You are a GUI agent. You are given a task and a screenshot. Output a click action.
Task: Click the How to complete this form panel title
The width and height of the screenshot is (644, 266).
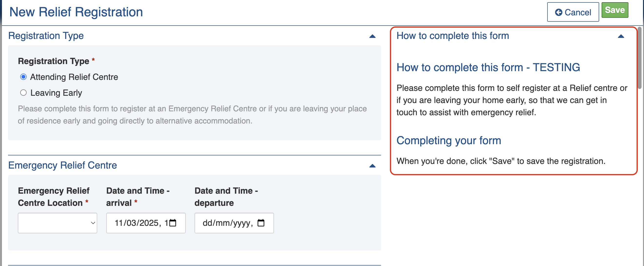(452, 36)
